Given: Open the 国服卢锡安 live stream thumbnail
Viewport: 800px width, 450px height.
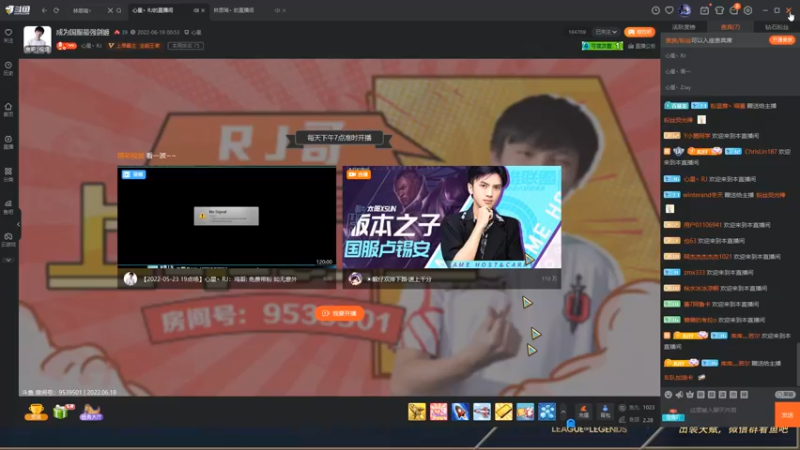Looking at the screenshot, I should click(x=452, y=217).
